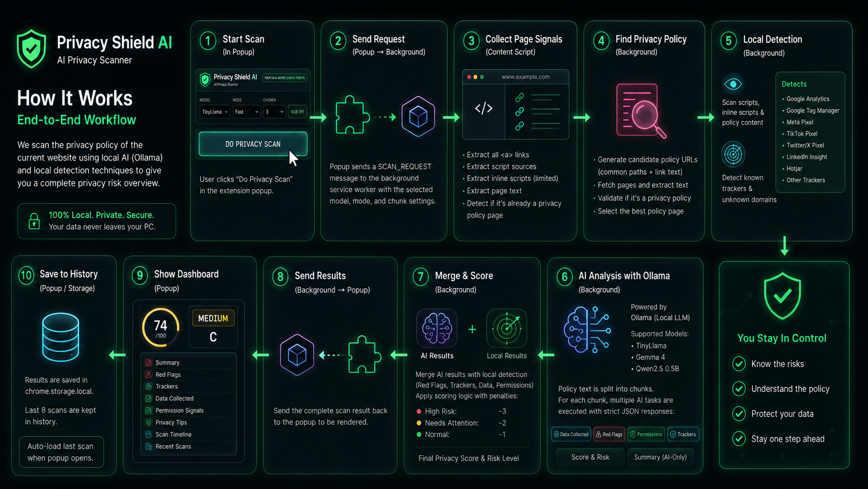This screenshot has height=489, width=868.
Task: Click the Red Flags warning triangle icon in dashboard list
Action: (x=148, y=375)
